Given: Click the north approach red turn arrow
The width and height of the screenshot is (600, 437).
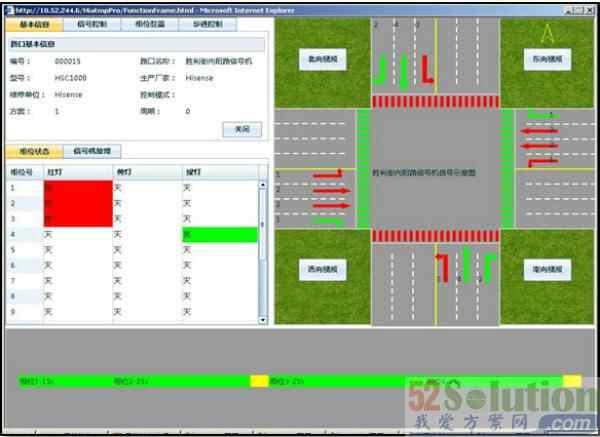Looking at the screenshot, I should 425,68.
